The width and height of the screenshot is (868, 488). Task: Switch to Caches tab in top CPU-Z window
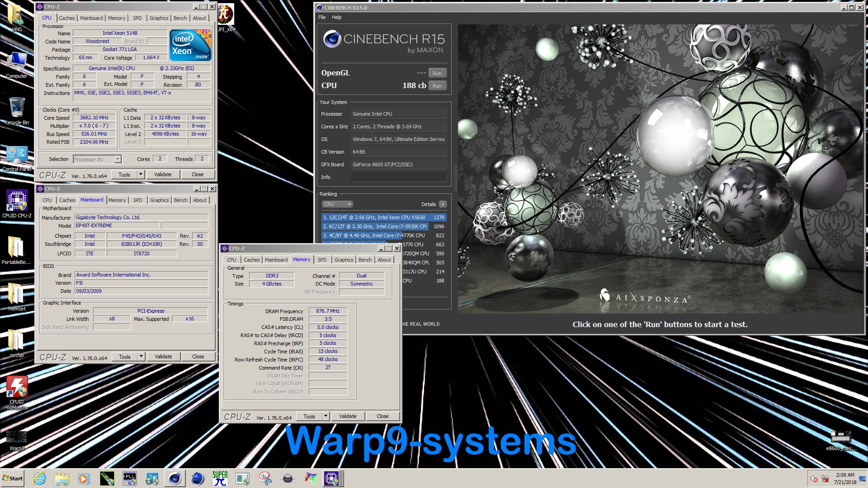[x=67, y=18]
